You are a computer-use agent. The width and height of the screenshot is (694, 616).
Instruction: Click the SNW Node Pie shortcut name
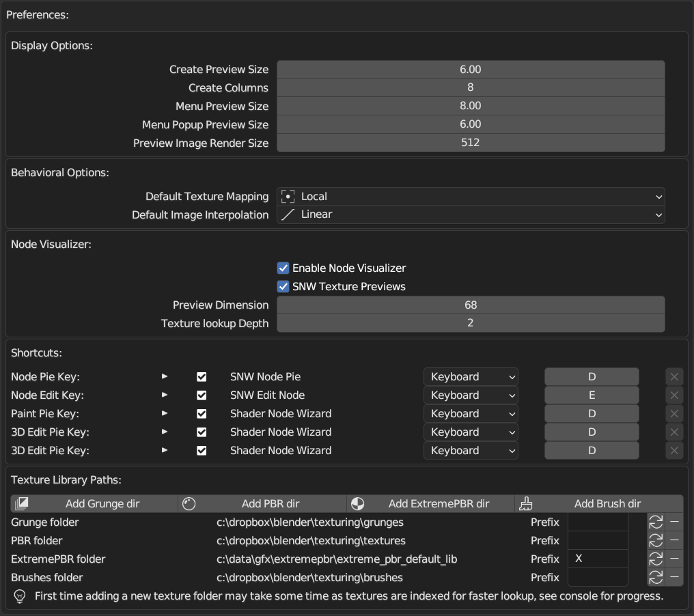(x=266, y=376)
